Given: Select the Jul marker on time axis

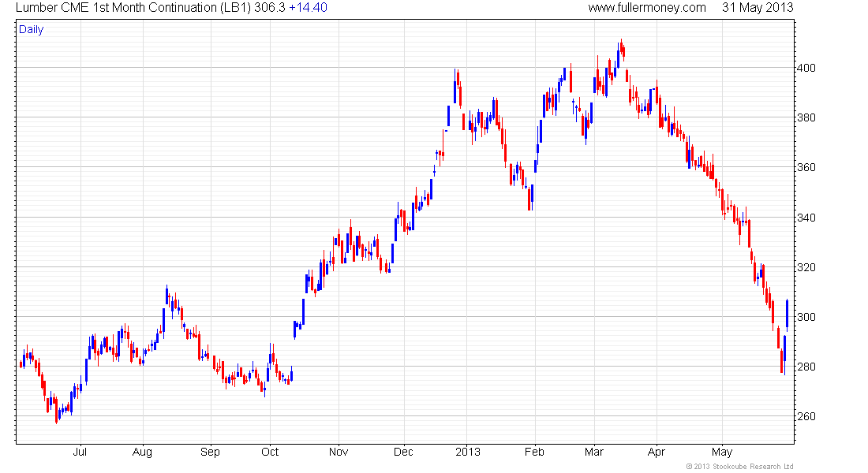Looking at the screenshot, I should tap(80, 452).
